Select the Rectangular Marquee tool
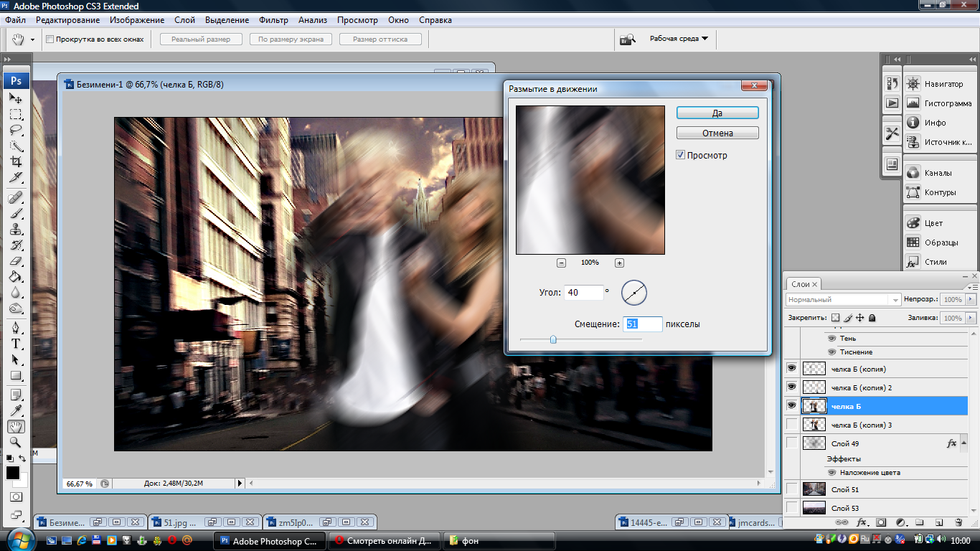The height and width of the screenshot is (551, 980). pos(16,114)
